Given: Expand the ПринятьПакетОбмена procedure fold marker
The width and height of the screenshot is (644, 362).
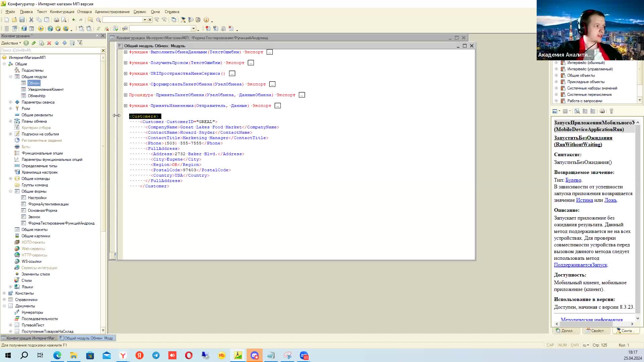Looking at the screenshot, I should click(125, 95).
